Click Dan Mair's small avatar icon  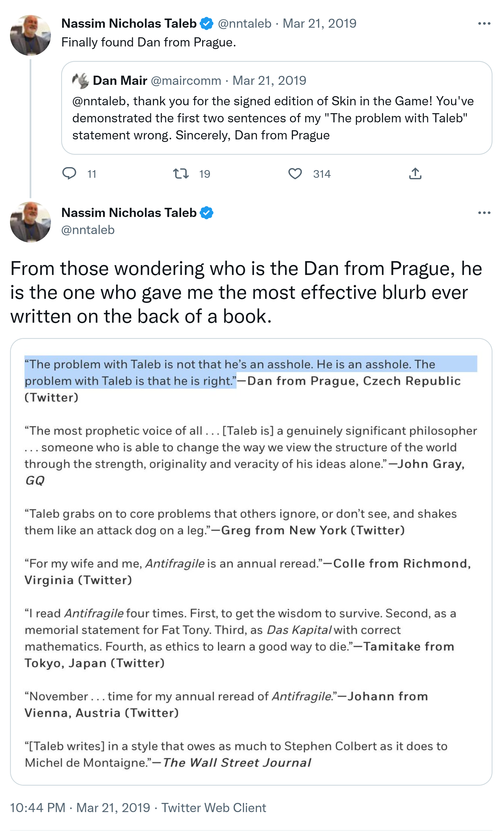tap(81, 81)
